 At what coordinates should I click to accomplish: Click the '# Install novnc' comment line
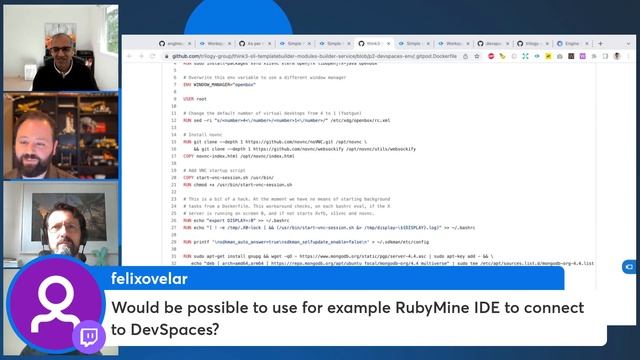click(203, 135)
